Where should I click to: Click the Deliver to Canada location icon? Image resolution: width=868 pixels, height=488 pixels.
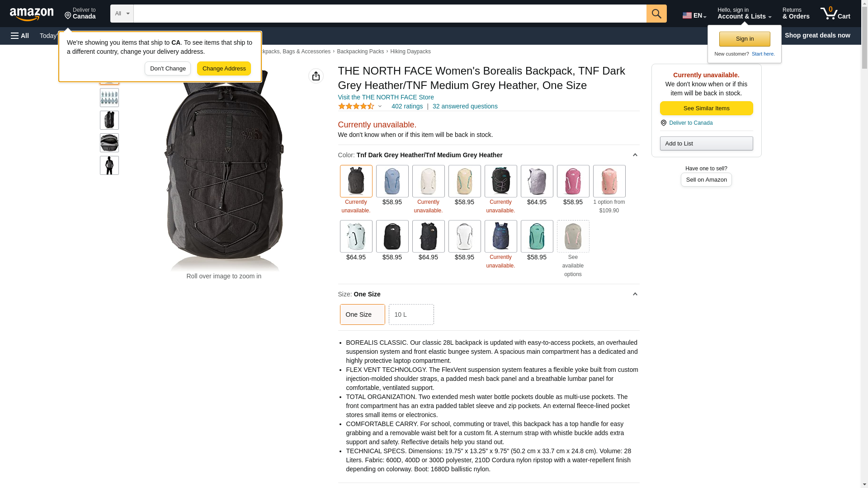click(x=663, y=123)
